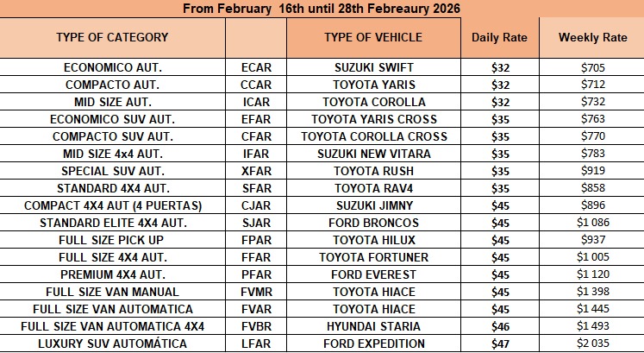Select the FORD BRONCOS vehicle cell
Image resolution: width=644 pixels, height=353 pixels.
373,223
